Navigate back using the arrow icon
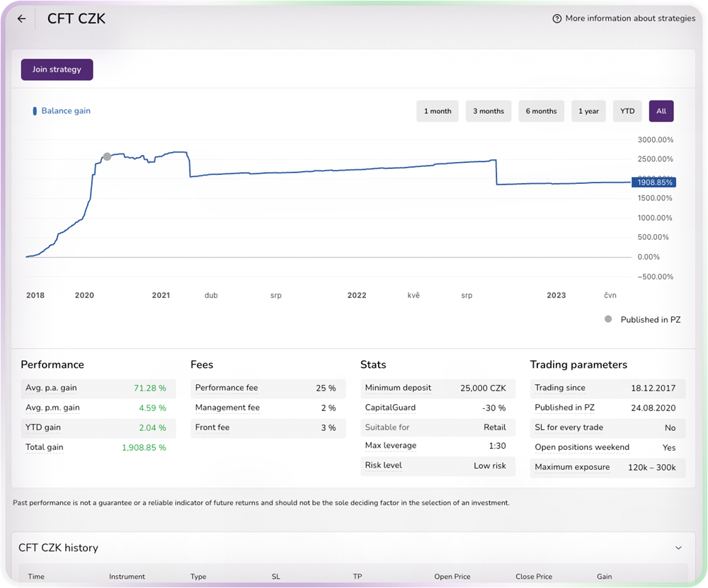Screen dimensions: 708x588 pos(21,18)
